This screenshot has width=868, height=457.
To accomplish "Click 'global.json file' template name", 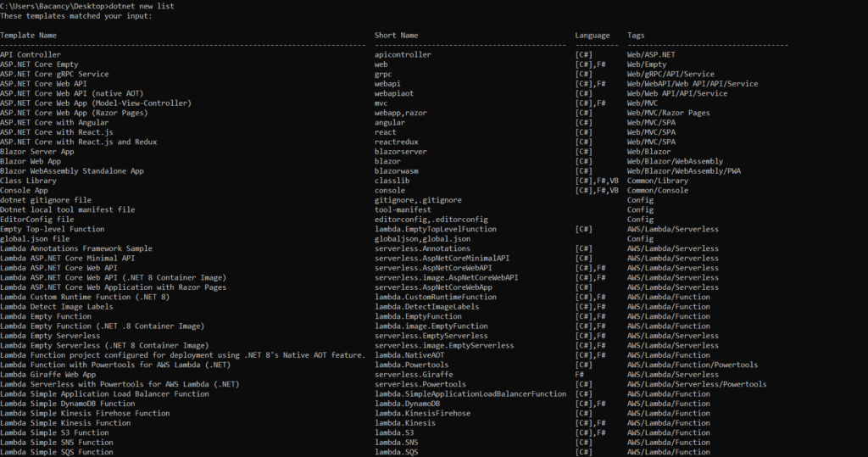I will pyautogui.click(x=35, y=239).
